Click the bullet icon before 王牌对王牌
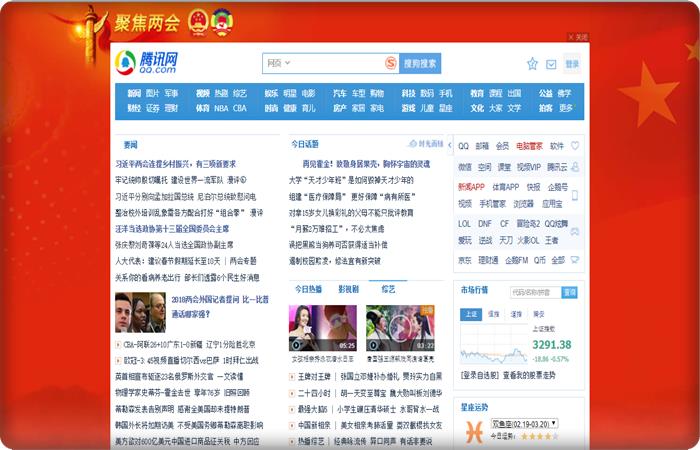 click(292, 377)
